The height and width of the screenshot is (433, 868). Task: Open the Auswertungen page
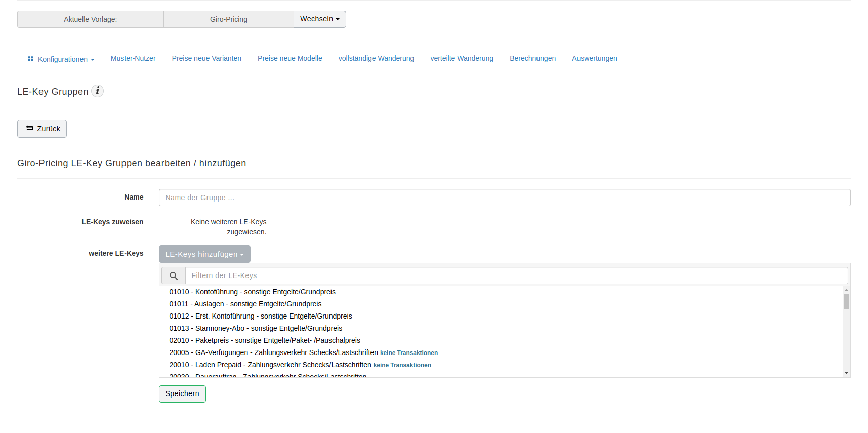coord(595,58)
